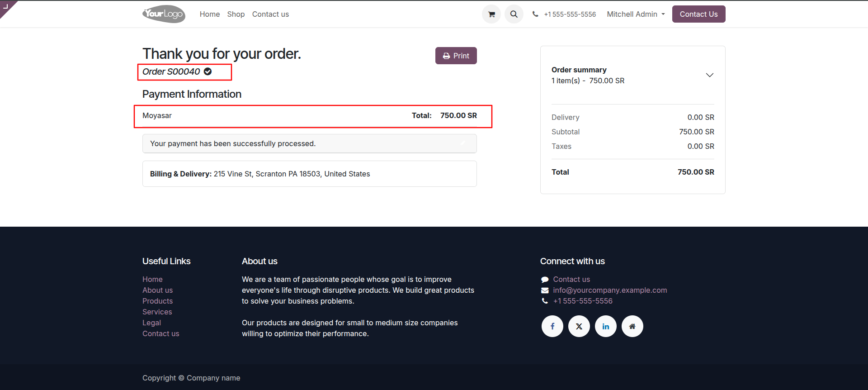Go to the Shop menu item
This screenshot has width=868, height=390.
click(236, 14)
